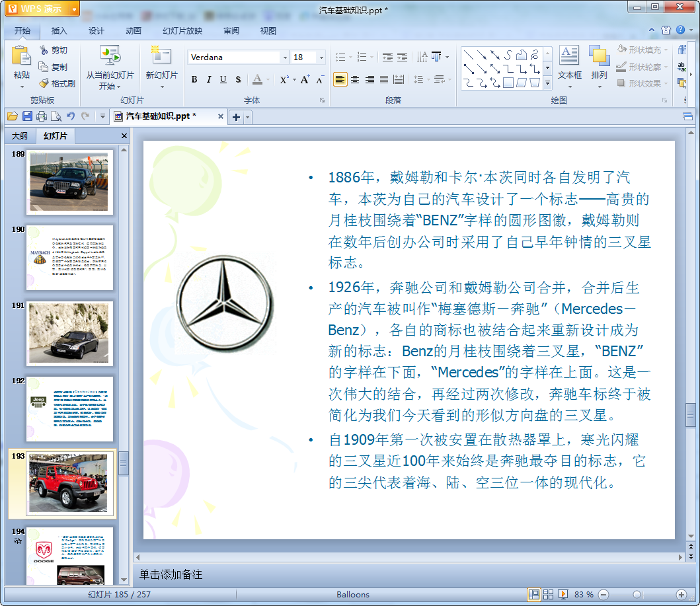
Task: Add a new slide with 新幻灯片 icon
Action: tap(161, 56)
